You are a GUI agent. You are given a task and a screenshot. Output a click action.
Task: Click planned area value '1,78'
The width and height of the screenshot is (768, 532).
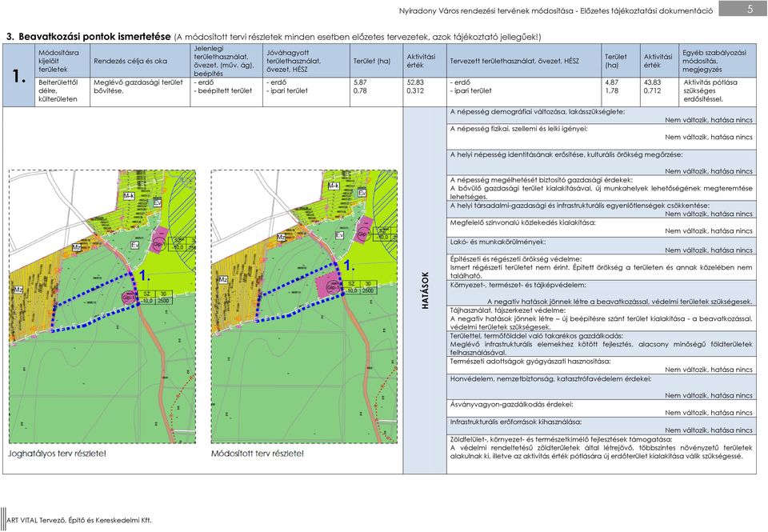[612, 90]
